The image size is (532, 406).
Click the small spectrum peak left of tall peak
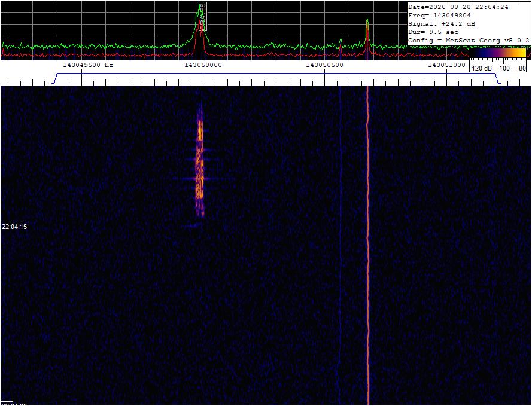pos(341,43)
